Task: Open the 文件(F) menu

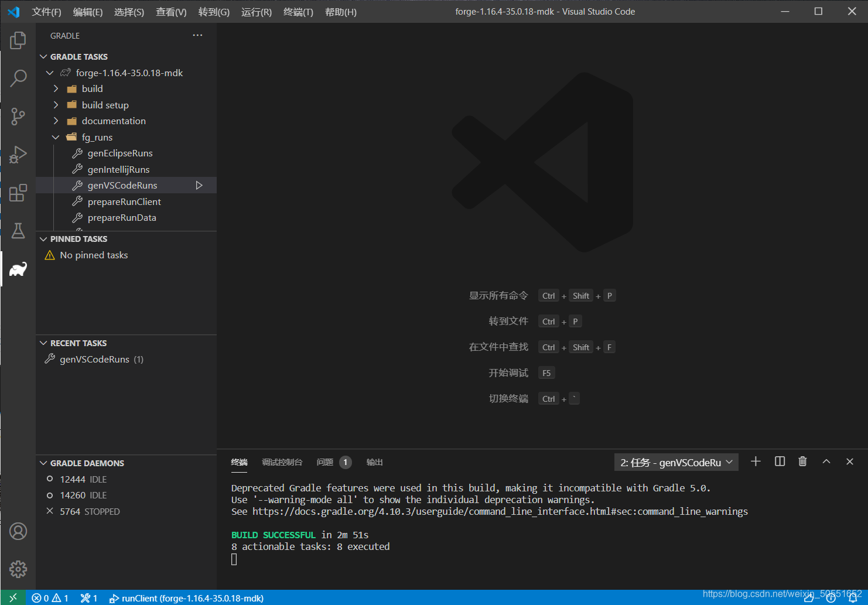Action: click(46, 12)
